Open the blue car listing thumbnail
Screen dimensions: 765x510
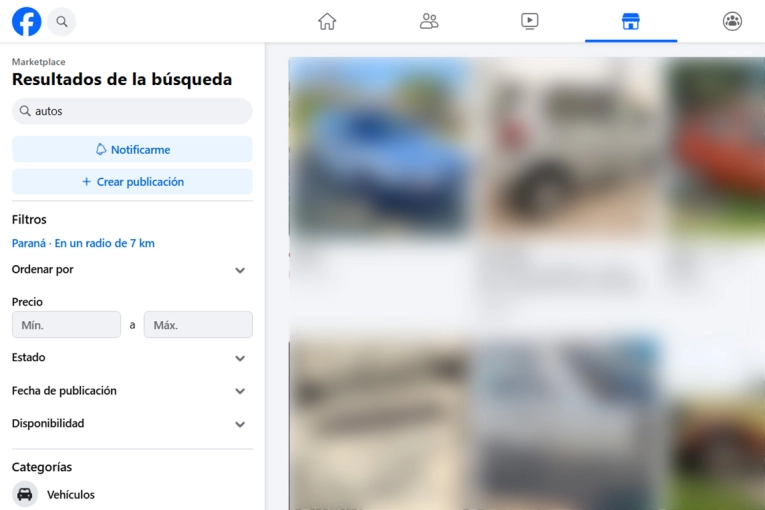[x=381, y=146]
